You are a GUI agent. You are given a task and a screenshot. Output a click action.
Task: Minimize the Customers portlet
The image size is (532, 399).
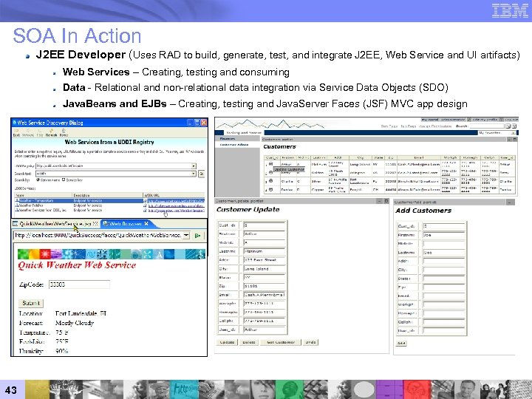pos(509,140)
